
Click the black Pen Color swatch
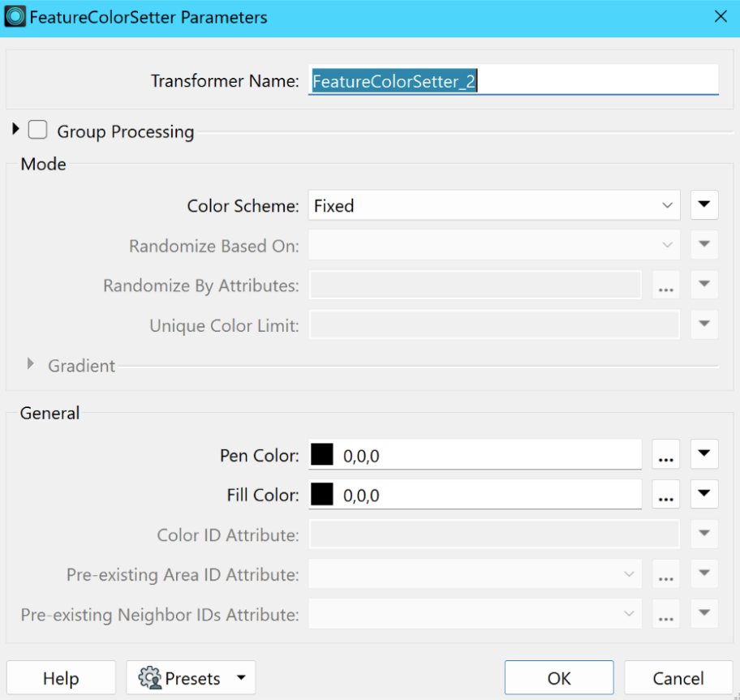322,456
